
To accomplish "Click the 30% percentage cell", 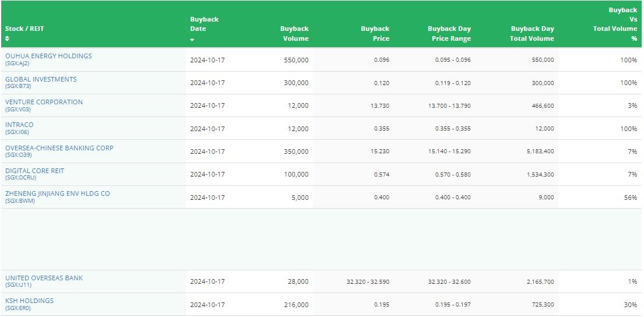I will pos(631,305).
